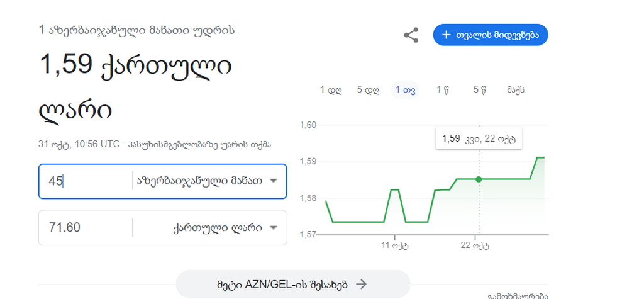
Task: Click the amount field containing 45
Action: (x=85, y=181)
